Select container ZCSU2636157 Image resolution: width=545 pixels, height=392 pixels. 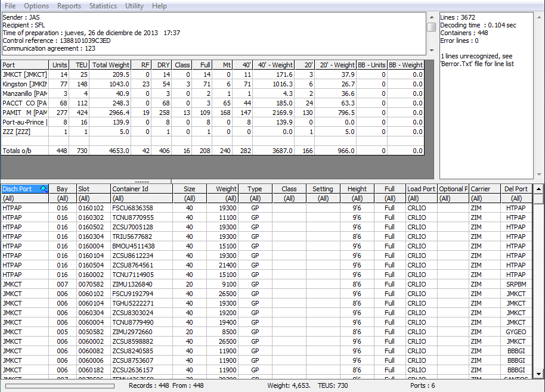132,370
